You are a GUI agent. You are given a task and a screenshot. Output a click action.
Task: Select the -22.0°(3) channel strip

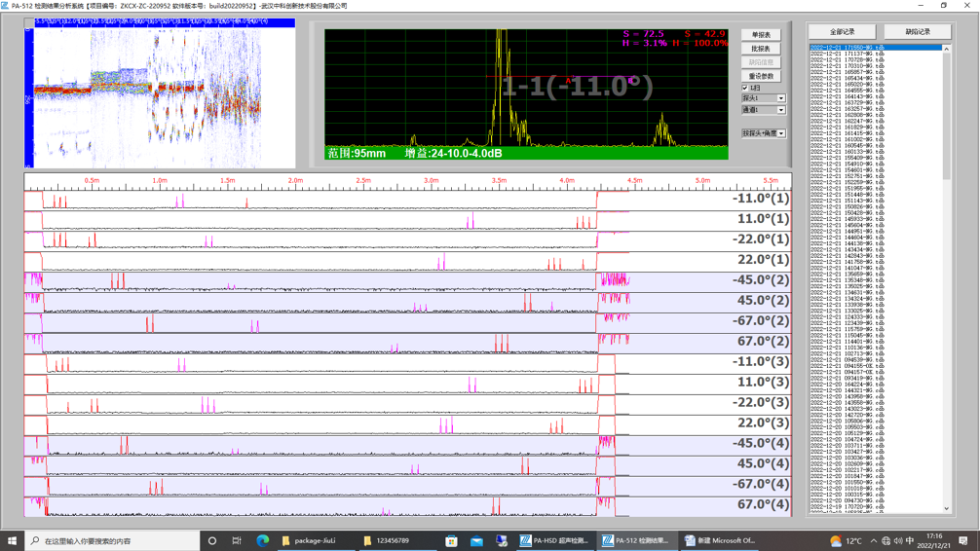click(407, 404)
